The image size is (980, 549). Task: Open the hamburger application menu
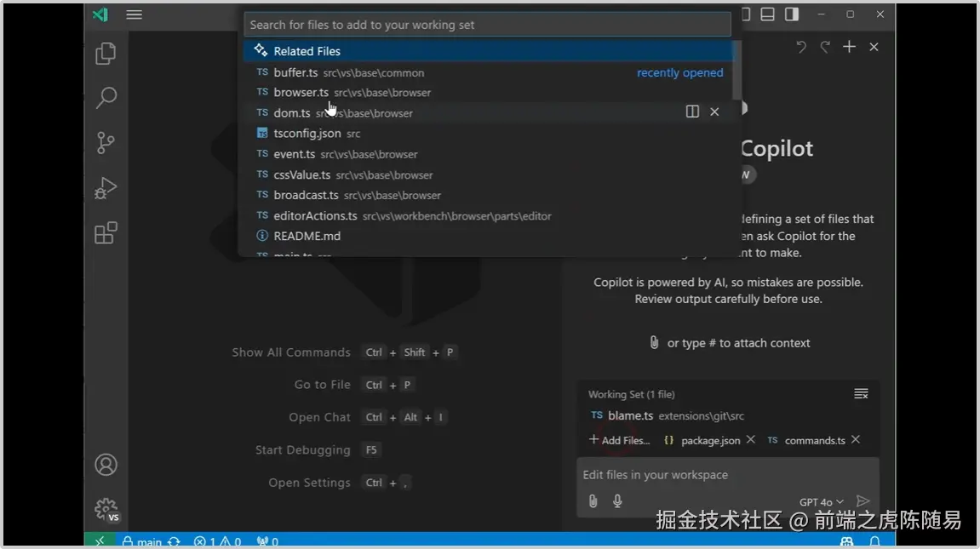pos(134,14)
